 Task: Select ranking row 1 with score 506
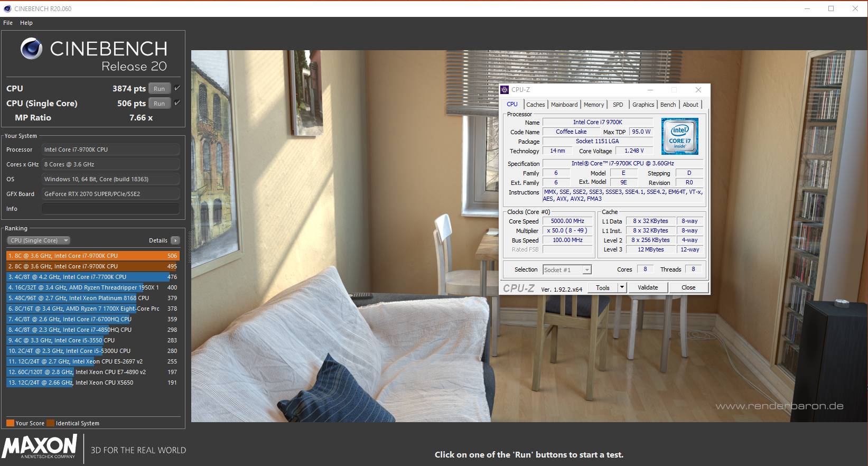(x=93, y=256)
